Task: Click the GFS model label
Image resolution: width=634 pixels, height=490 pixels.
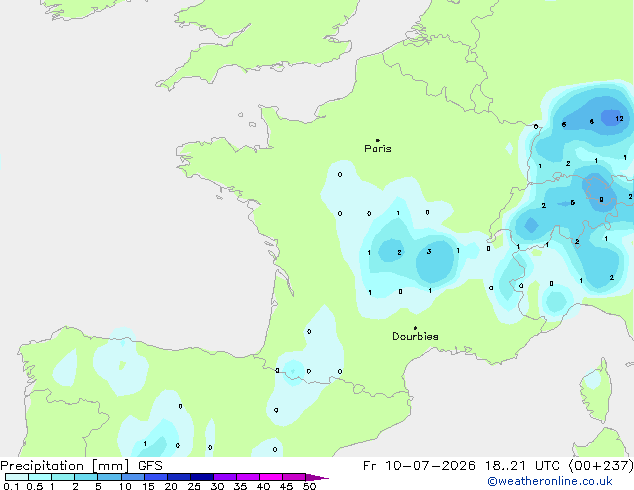Action: pyautogui.click(x=150, y=466)
